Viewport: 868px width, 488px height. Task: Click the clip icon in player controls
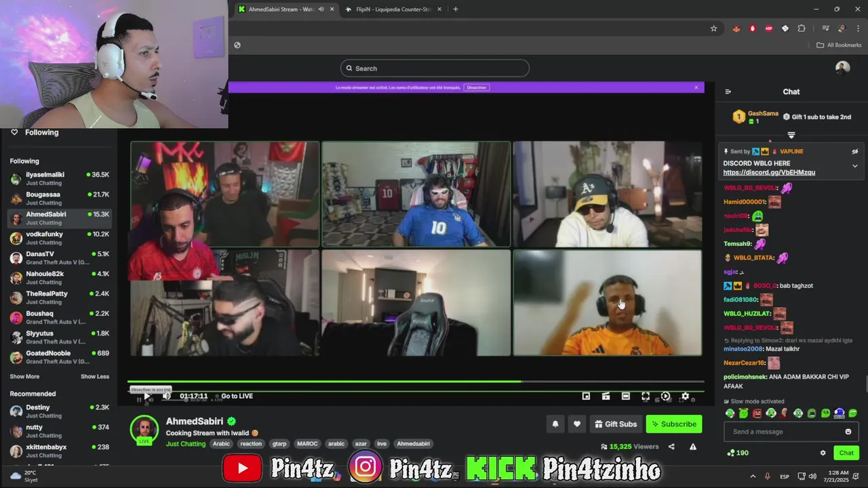(606, 396)
